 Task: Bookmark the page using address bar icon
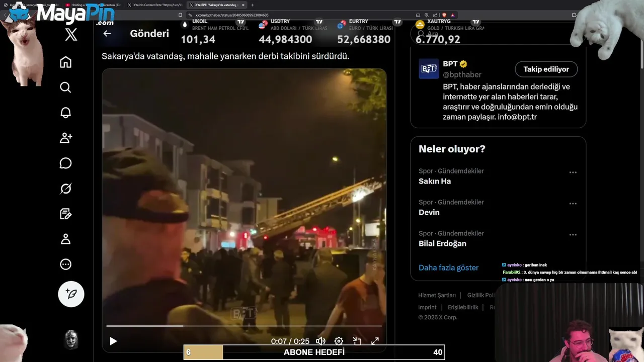(x=180, y=15)
